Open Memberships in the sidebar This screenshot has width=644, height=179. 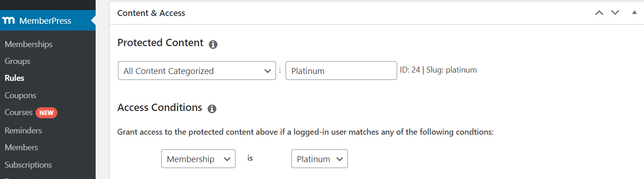(x=28, y=44)
